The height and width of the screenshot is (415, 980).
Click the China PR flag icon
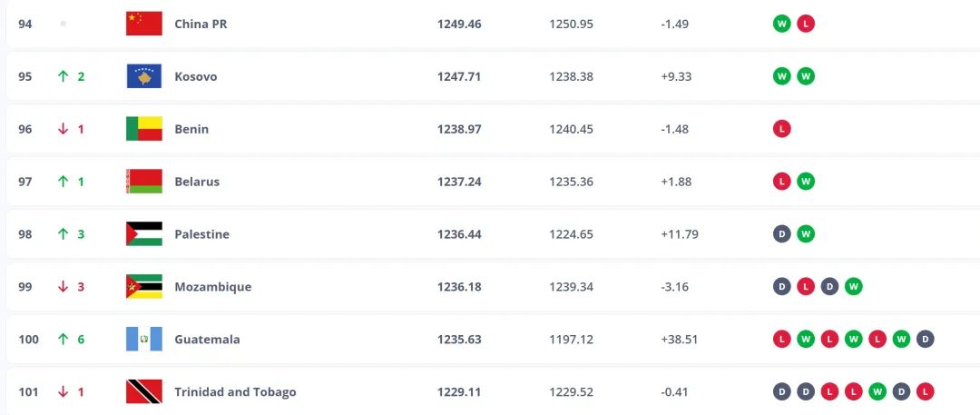[x=143, y=24]
